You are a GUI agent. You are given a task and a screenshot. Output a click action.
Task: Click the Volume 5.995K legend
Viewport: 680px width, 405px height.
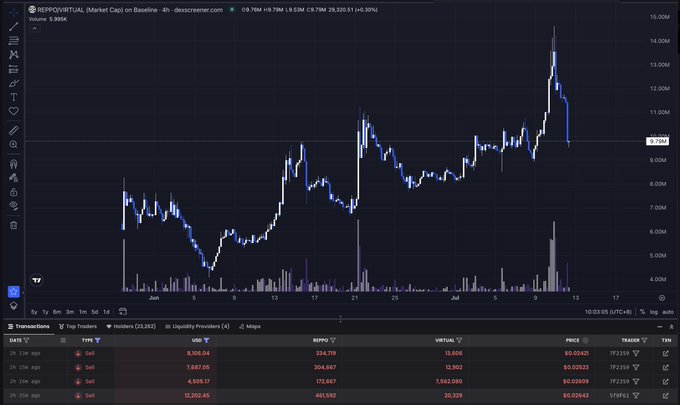pyautogui.click(x=48, y=19)
